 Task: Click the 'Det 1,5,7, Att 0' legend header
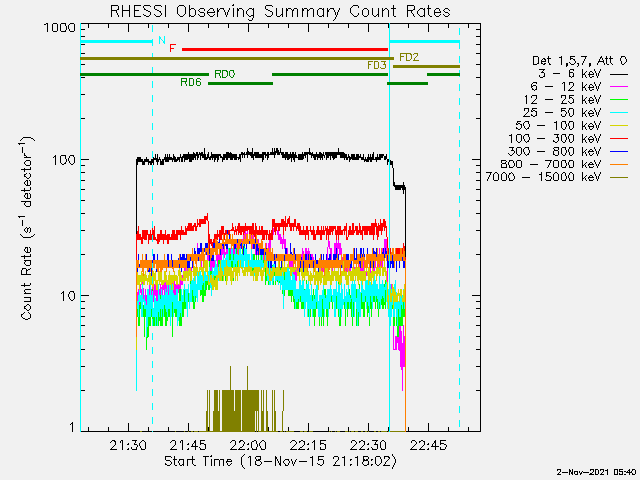(579, 61)
